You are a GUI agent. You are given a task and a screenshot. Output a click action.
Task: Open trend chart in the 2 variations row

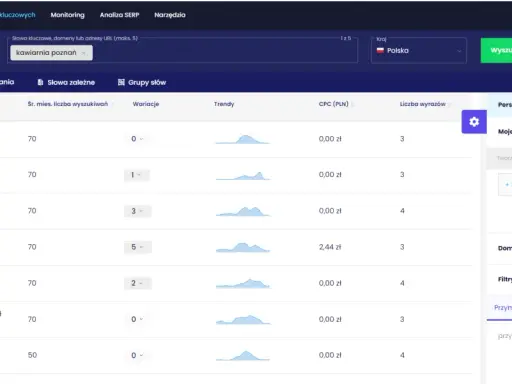pyautogui.click(x=243, y=283)
